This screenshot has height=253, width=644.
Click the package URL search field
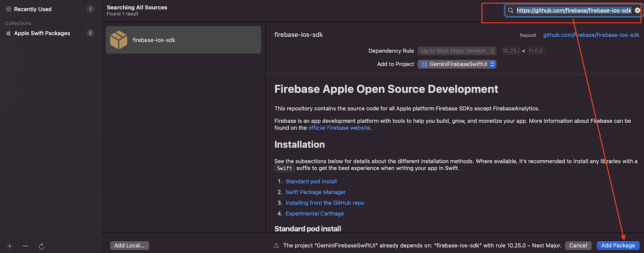[574, 10]
